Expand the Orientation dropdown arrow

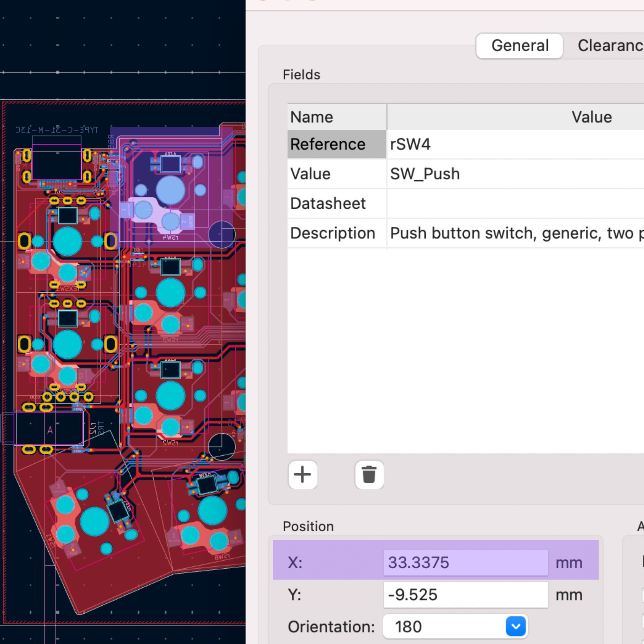coord(515,626)
